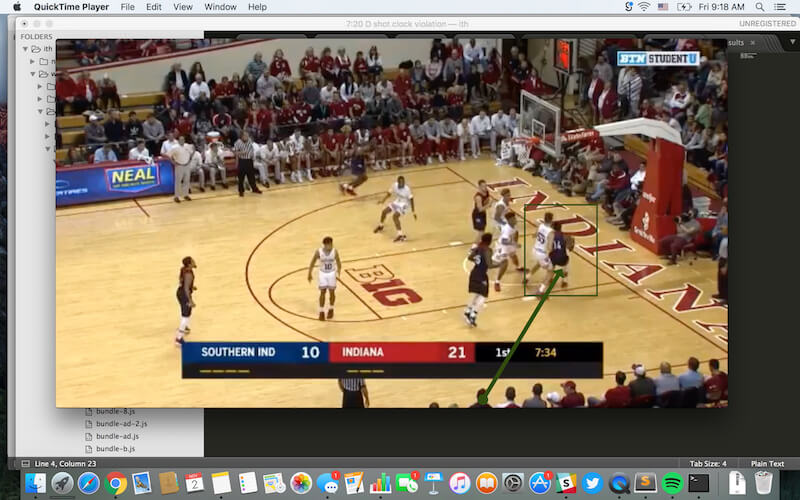Close the Sublime results tab

(x=753, y=42)
